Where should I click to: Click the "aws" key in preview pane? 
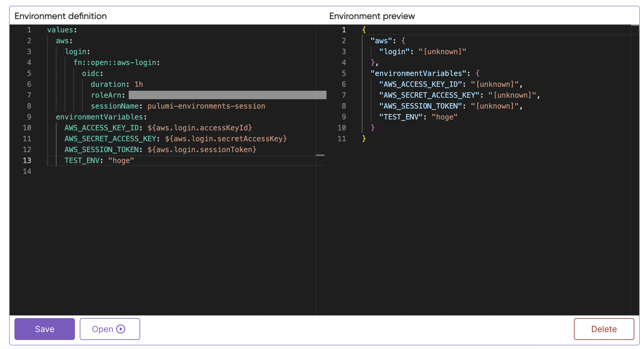tap(381, 41)
